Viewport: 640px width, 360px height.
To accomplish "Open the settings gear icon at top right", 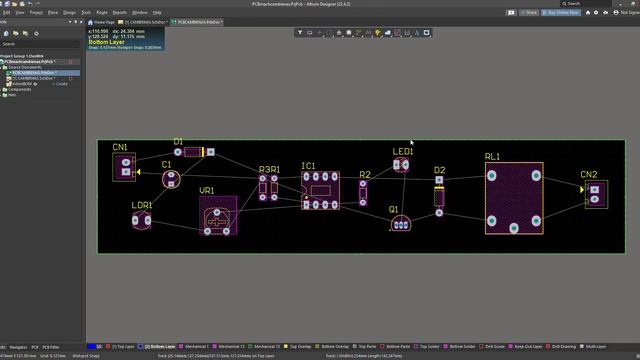I will [x=596, y=13].
